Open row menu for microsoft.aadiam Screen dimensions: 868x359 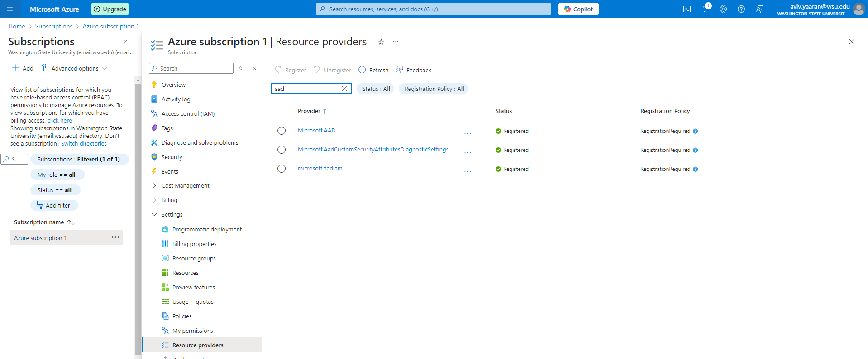pos(467,170)
